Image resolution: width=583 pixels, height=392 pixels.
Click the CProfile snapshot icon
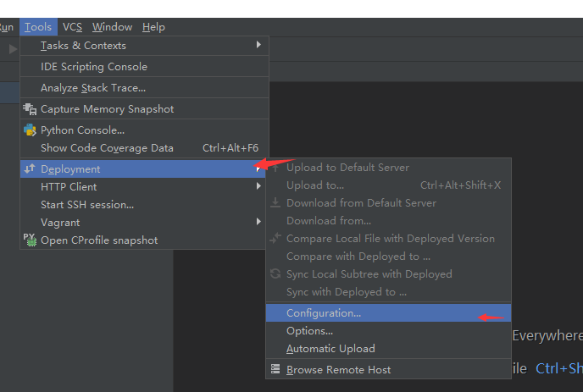(x=30, y=240)
